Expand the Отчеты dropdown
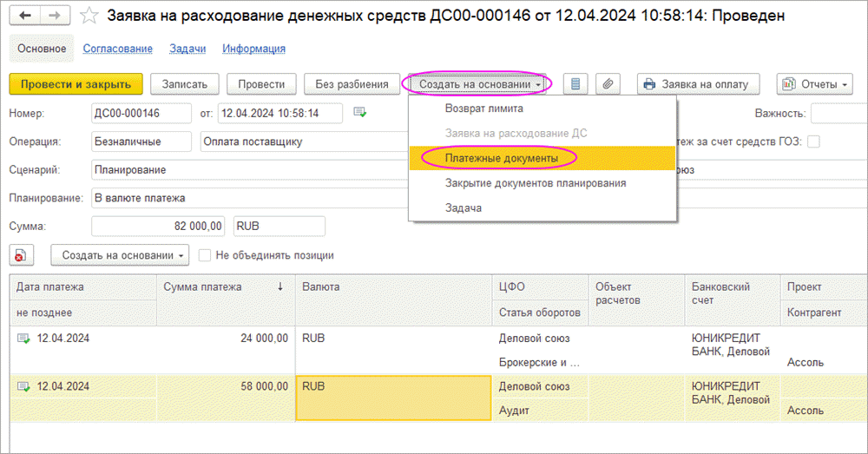This screenshot has width=868, height=454. point(815,84)
